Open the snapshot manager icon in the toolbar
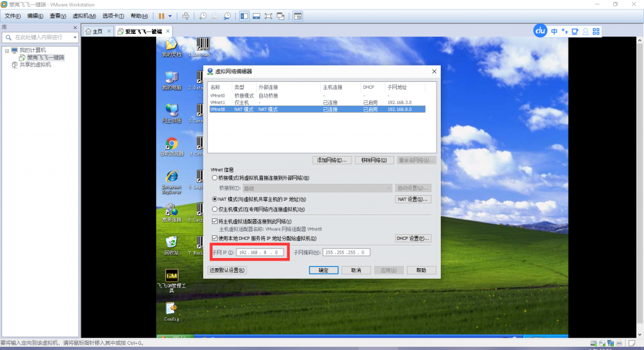This screenshot has height=350, width=644. pyautogui.click(x=227, y=16)
